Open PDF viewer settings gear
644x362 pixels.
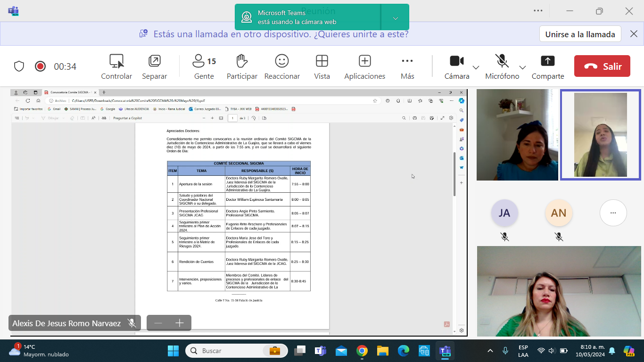coord(451,118)
